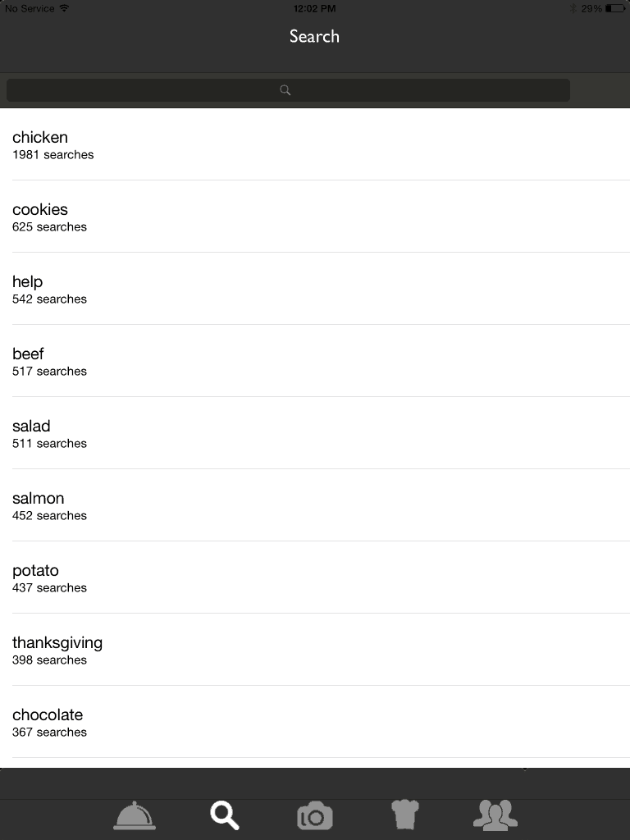Tap the small magnifier in search field

[285, 90]
